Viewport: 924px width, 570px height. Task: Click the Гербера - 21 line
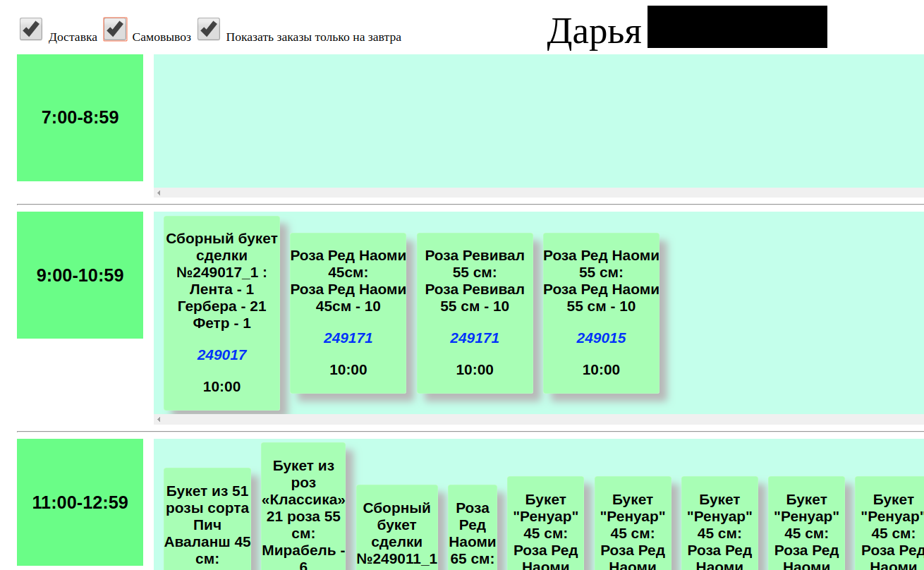pyautogui.click(x=221, y=306)
